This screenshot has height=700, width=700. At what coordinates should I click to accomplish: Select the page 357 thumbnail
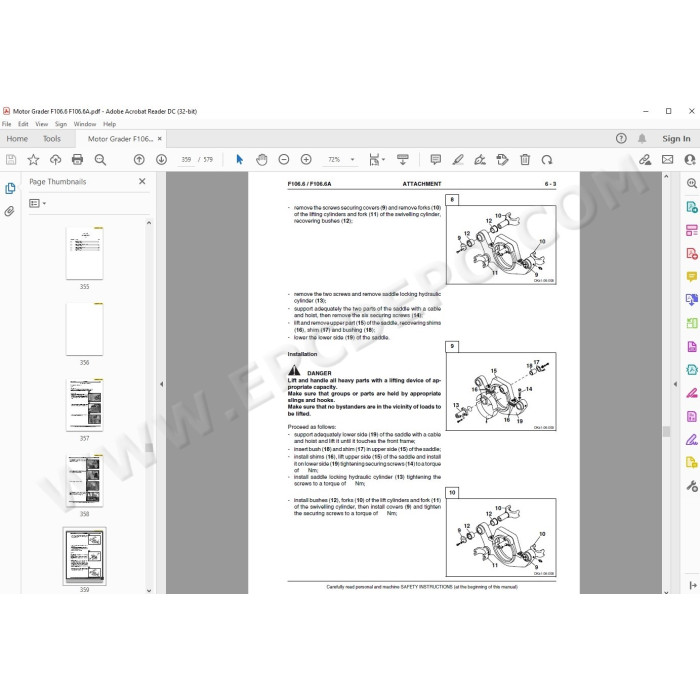click(x=84, y=405)
